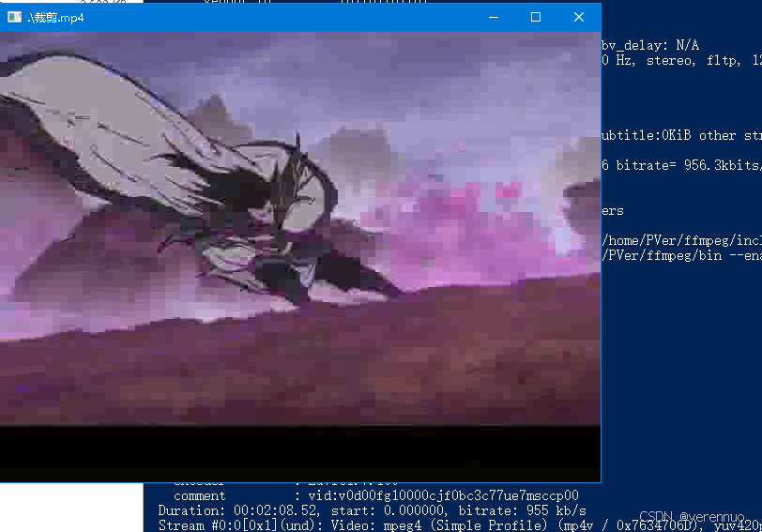Maximize the 裁剪.mp4 player window

[536, 18]
